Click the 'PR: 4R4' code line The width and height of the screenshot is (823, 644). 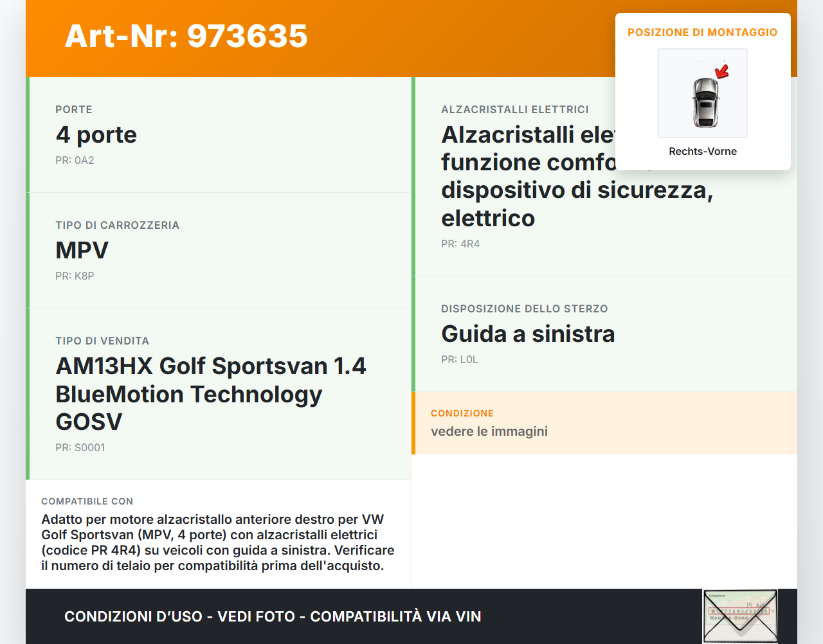(x=460, y=244)
